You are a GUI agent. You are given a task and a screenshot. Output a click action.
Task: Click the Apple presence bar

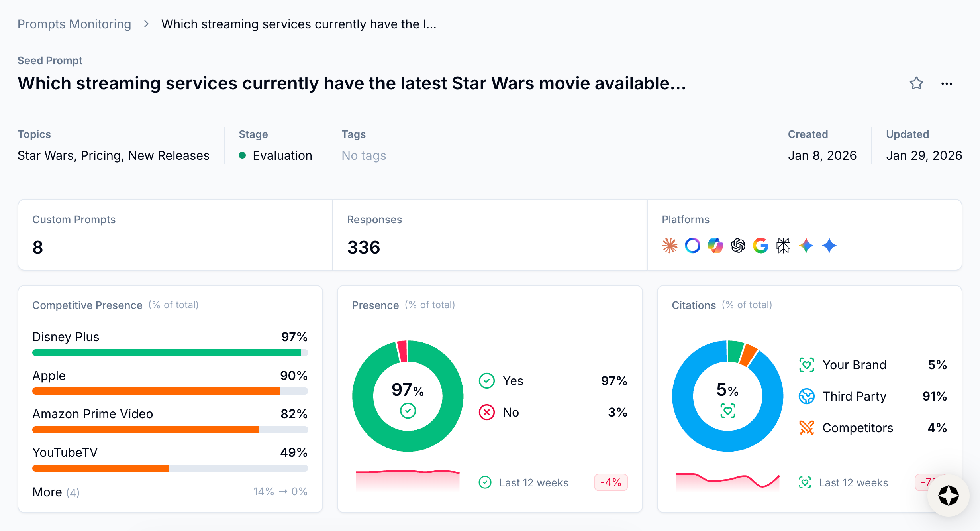tap(170, 391)
